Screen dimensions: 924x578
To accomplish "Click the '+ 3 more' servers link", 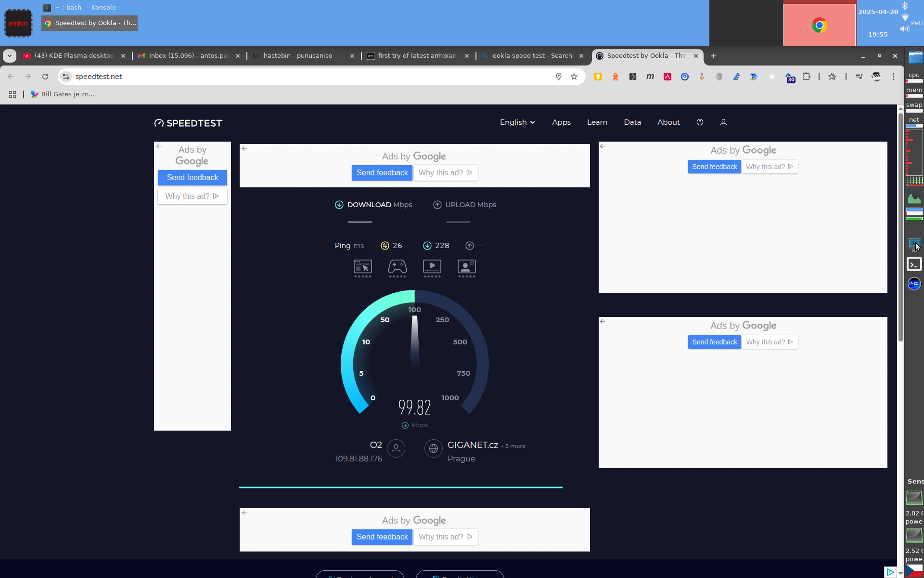I will pyautogui.click(x=513, y=446).
